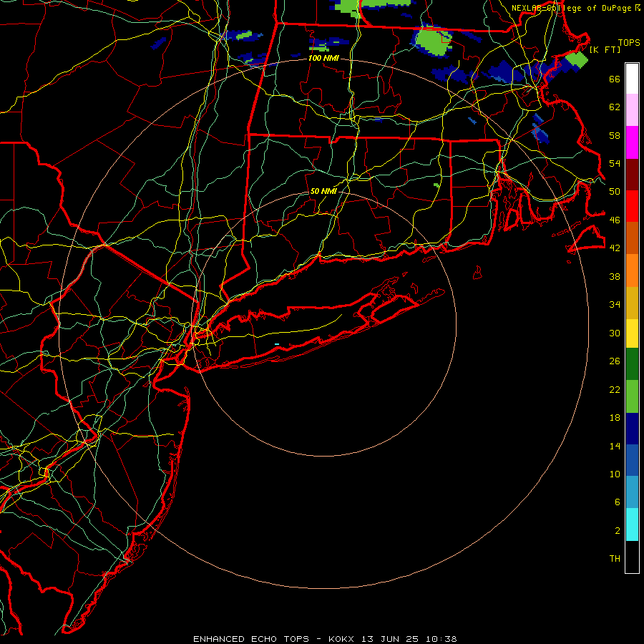Click the black TH threshold legend band
This screenshot has height=644, width=644.
tap(632, 557)
